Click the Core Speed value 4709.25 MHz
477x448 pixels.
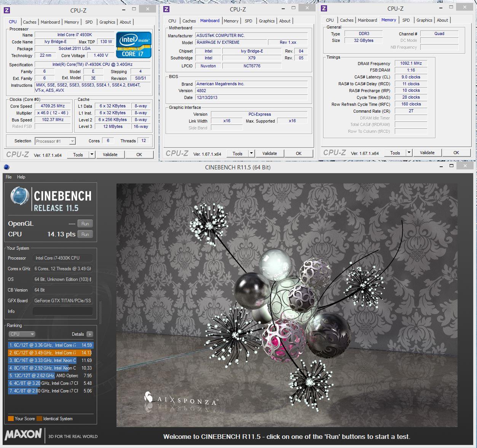click(53, 106)
